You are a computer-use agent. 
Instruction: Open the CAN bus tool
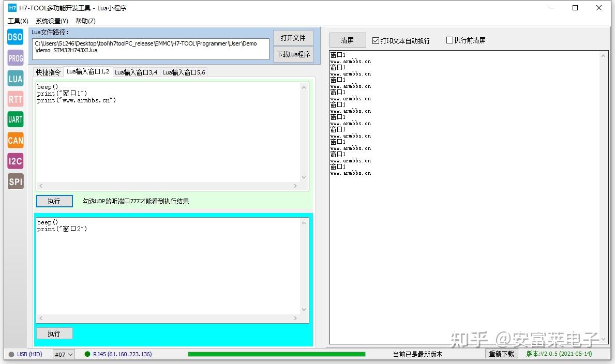pyautogui.click(x=15, y=140)
